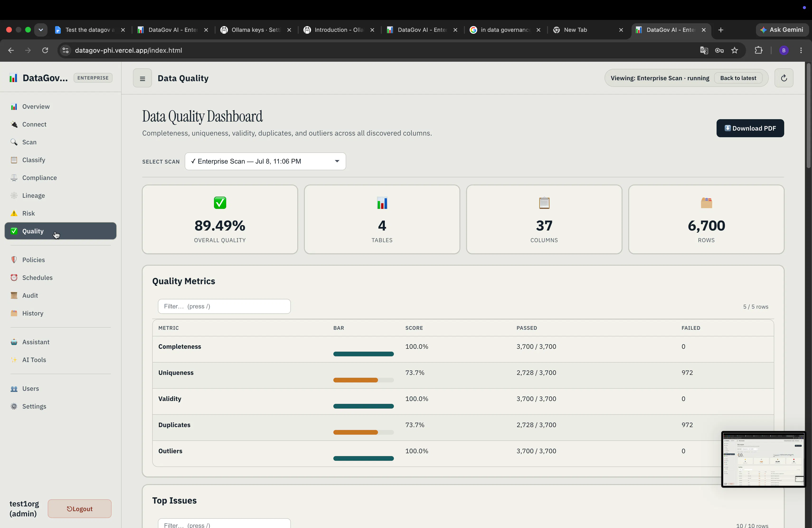Open the Audit log page

pyautogui.click(x=60, y=295)
